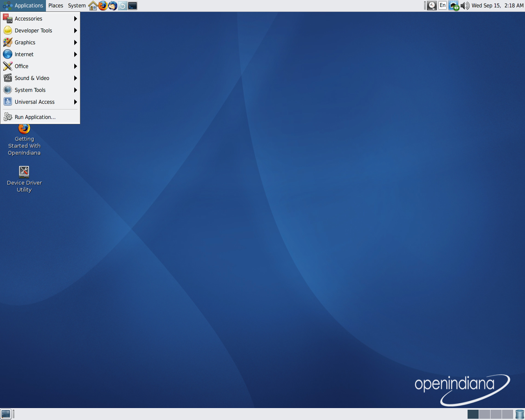Choose Run Application... from the menu
525x420 pixels.
(x=40, y=117)
